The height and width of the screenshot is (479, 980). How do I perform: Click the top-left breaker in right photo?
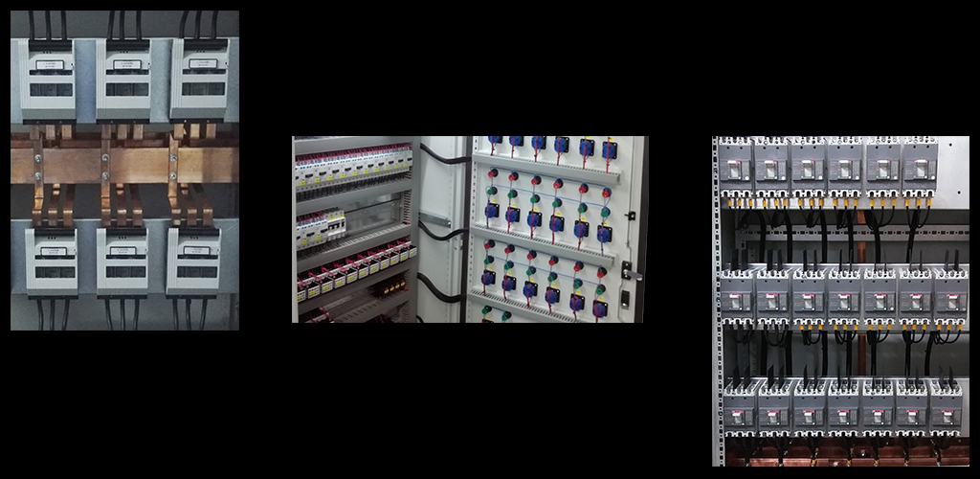(737, 169)
